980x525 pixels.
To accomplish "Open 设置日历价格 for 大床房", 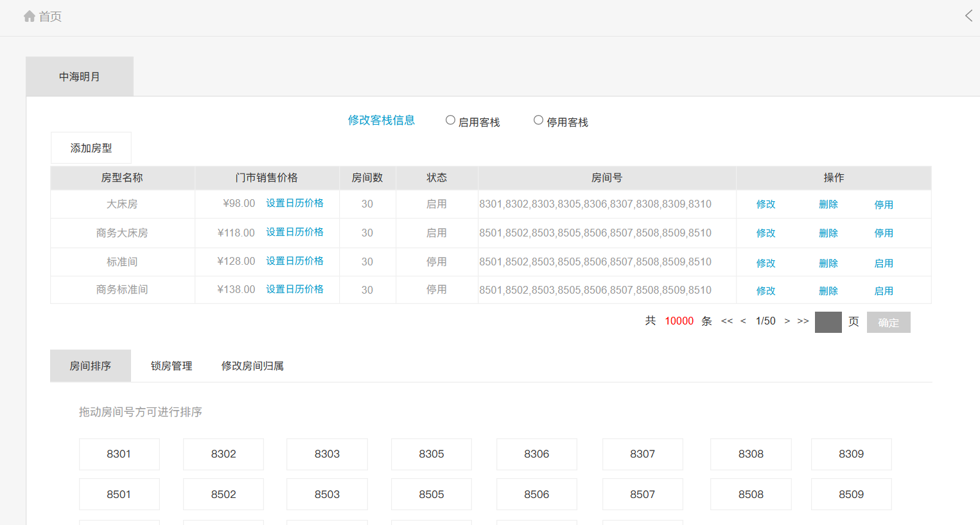I will coord(295,203).
